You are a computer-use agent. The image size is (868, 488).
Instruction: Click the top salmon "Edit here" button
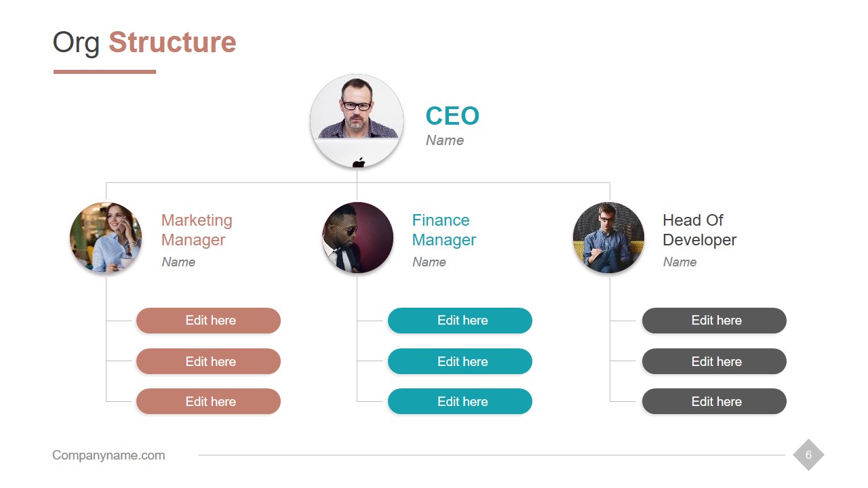point(208,321)
